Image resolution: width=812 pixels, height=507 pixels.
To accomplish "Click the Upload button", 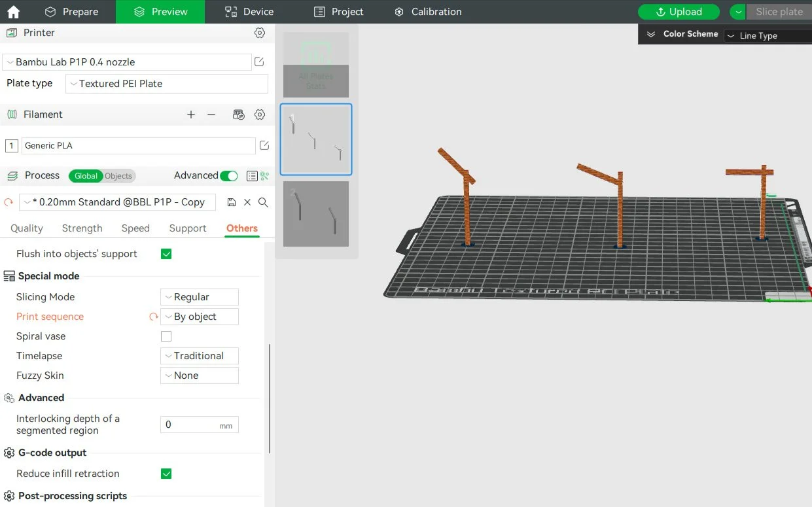I will click(679, 12).
